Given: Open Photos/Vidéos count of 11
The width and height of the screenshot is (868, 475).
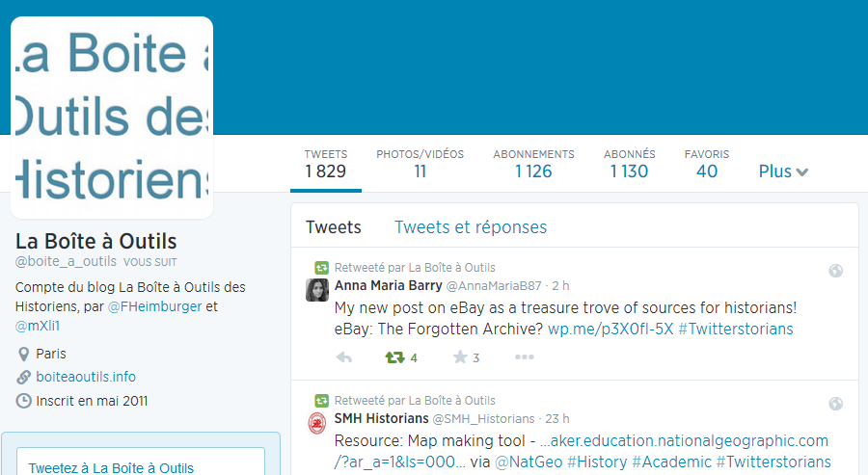Looking at the screenshot, I should (x=420, y=164).
